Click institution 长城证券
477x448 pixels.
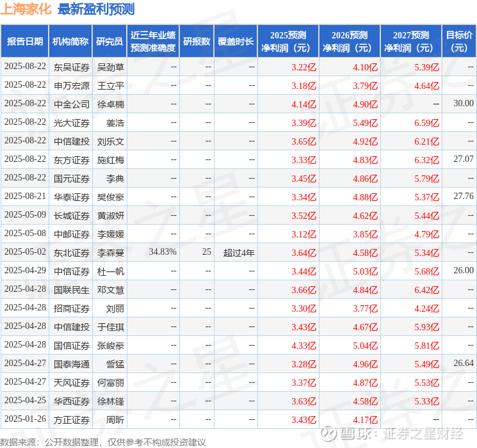pyautogui.click(x=72, y=216)
